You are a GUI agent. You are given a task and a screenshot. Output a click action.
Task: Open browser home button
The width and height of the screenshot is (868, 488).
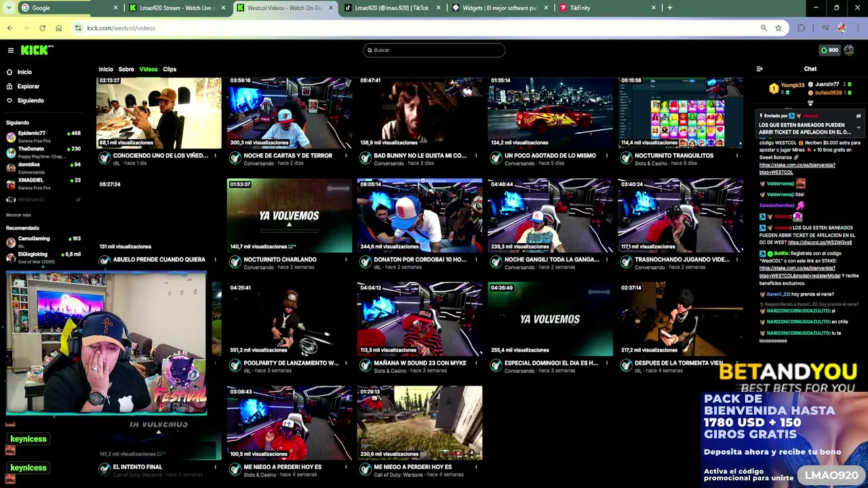pos(58,28)
